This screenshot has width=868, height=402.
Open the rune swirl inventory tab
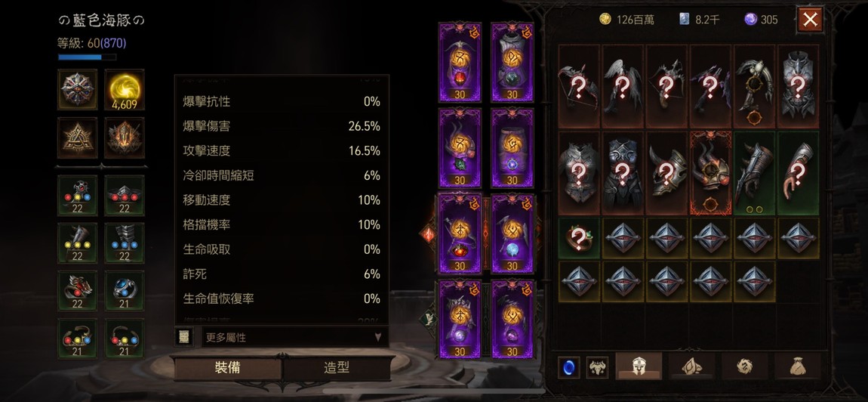pos(745,366)
